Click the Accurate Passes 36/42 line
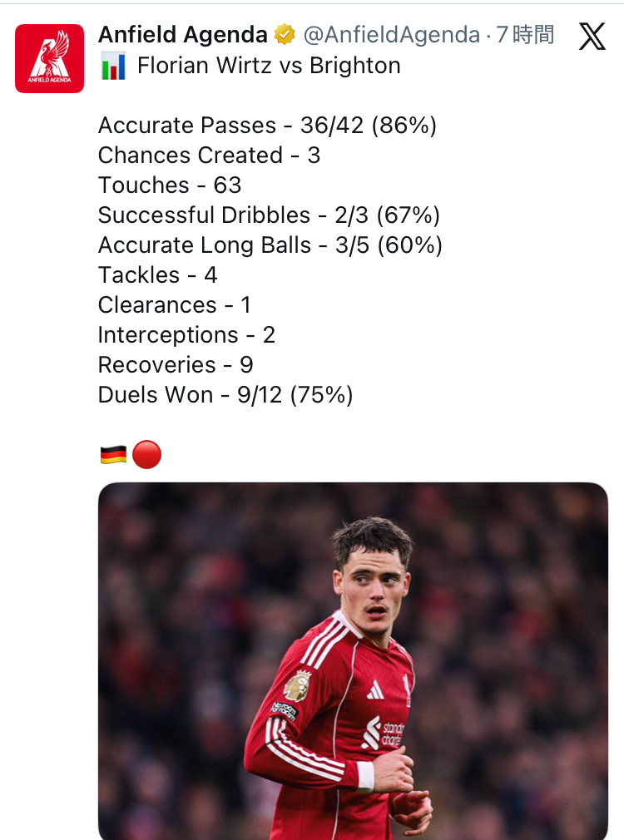The image size is (624, 840). click(267, 126)
